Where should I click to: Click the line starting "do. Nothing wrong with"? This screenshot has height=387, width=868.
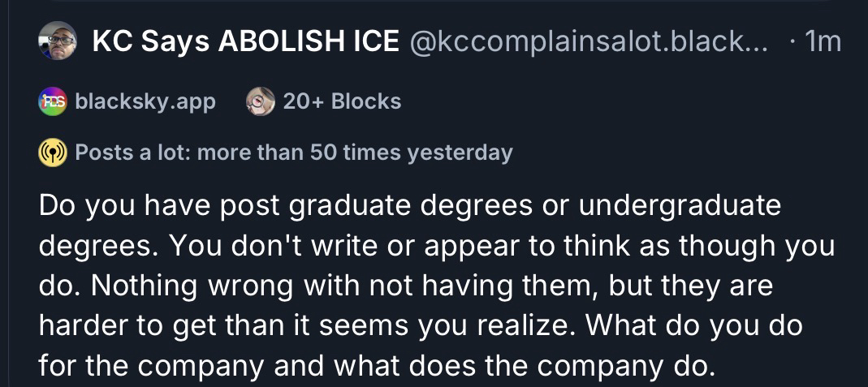[406, 286]
